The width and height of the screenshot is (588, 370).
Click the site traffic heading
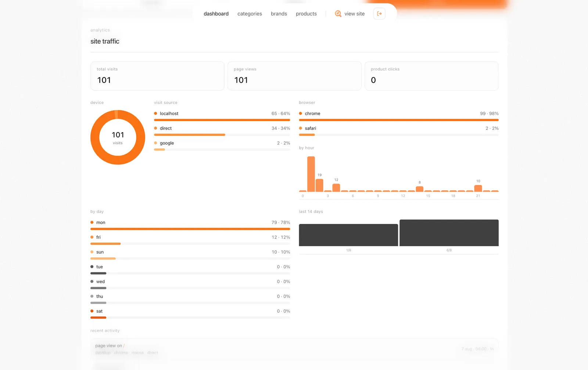point(105,41)
